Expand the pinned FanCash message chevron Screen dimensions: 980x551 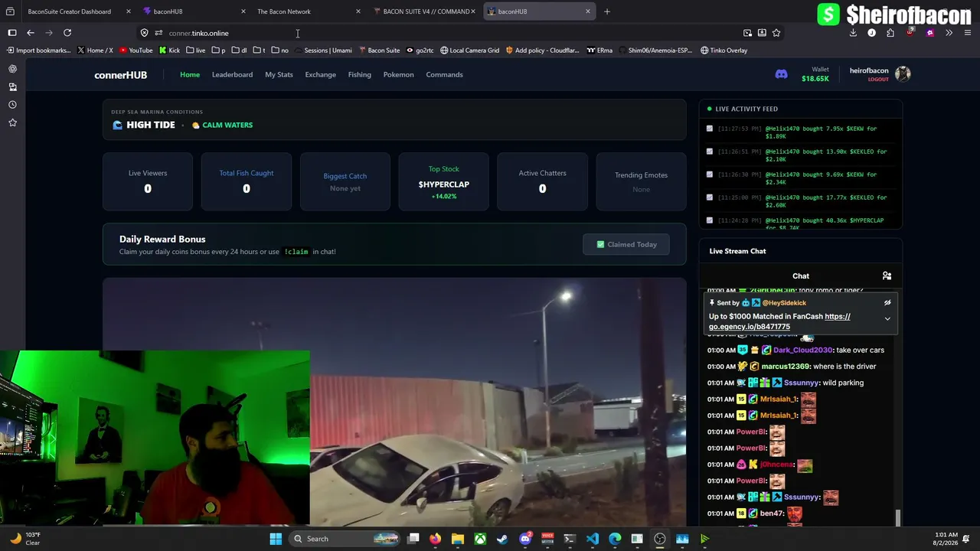click(887, 318)
